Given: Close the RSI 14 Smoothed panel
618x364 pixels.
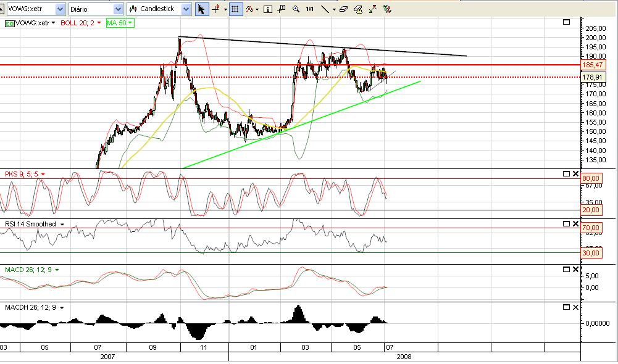Looking at the screenshot, I should click(575, 224).
